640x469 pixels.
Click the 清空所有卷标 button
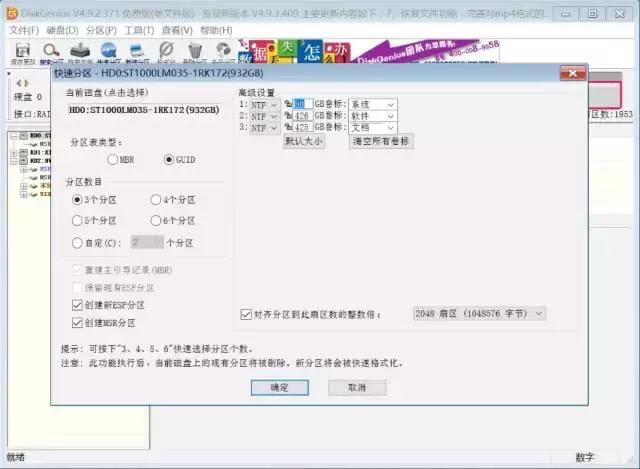coord(381,141)
